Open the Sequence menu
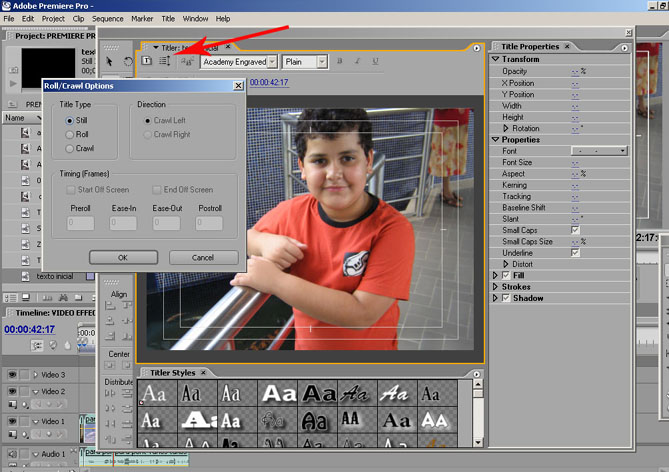Image resolution: width=669 pixels, height=472 pixels. tap(107, 18)
